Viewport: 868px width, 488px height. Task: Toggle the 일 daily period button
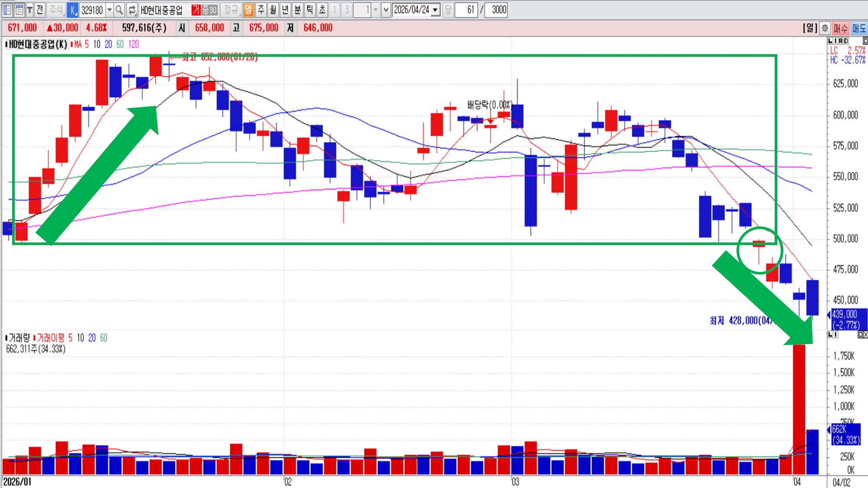[x=248, y=10]
